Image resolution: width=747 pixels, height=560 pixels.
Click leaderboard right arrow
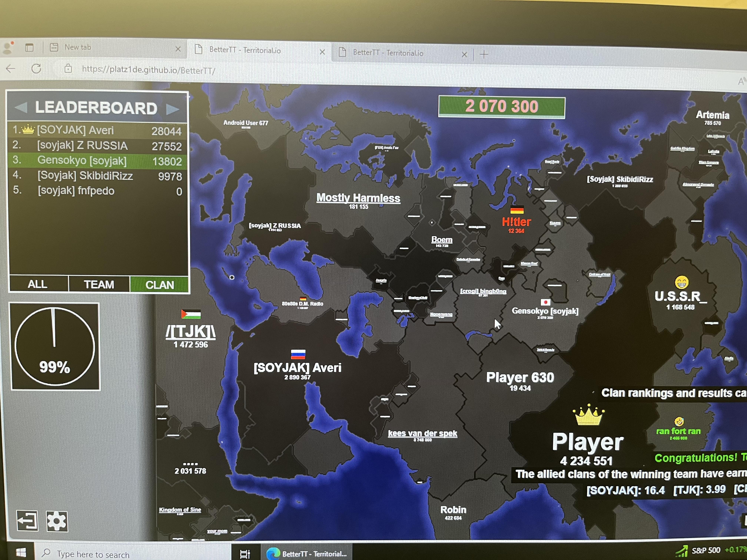coord(172,109)
